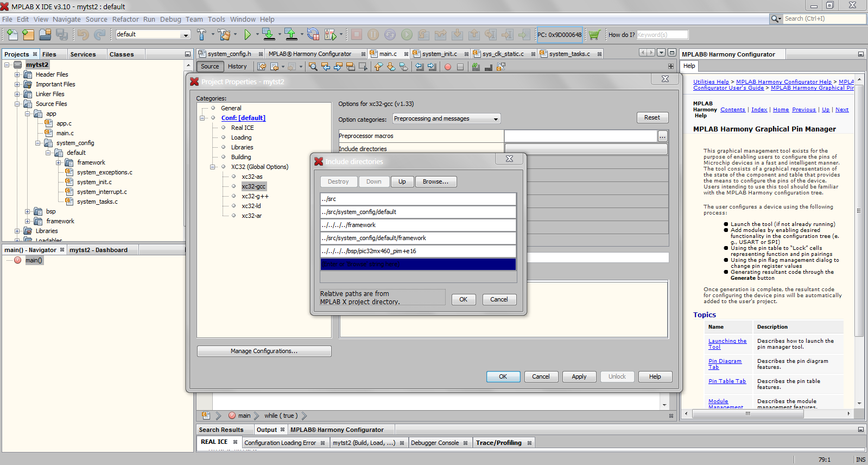The height and width of the screenshot is (465, 868).
Task: Click Apply in Project Properties dialog
Action: point(579,376)
